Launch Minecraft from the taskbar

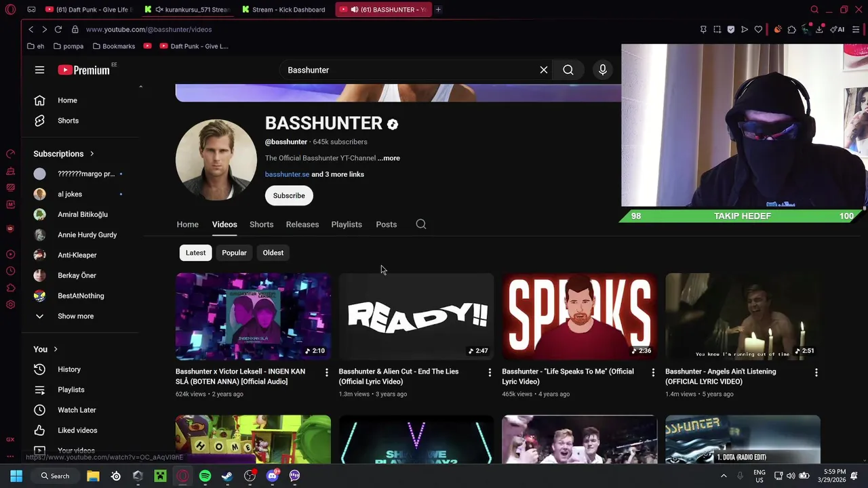click(160, 476)
